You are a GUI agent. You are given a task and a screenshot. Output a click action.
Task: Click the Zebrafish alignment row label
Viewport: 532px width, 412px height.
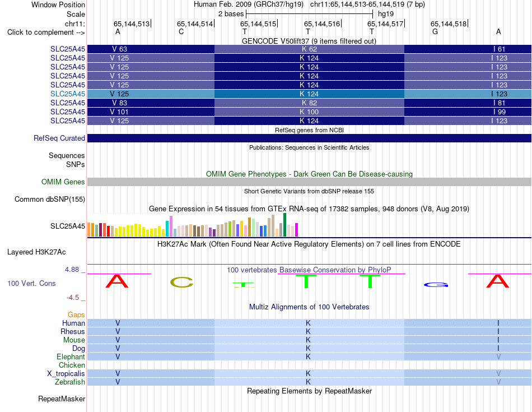(70, 382)
